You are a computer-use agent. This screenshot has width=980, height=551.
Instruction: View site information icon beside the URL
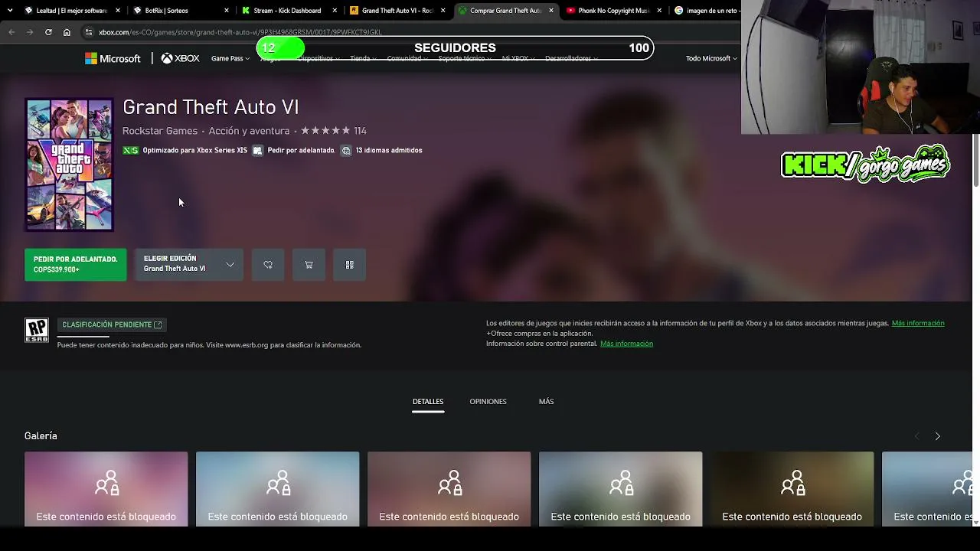(89, 32)
